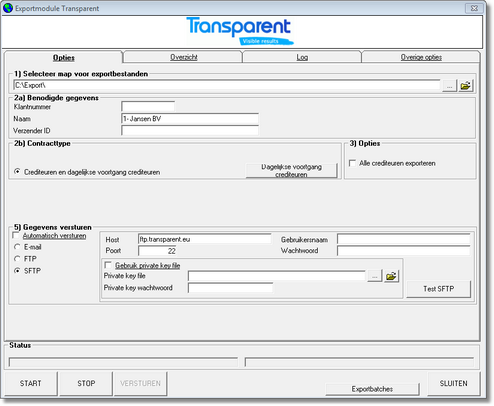Click the START button
This screenshot has width=494, height=406.
(x=31, y=383)
